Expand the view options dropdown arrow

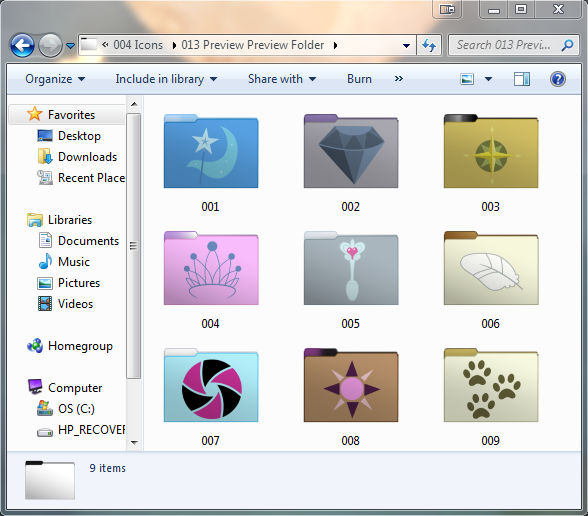(488, 79)
